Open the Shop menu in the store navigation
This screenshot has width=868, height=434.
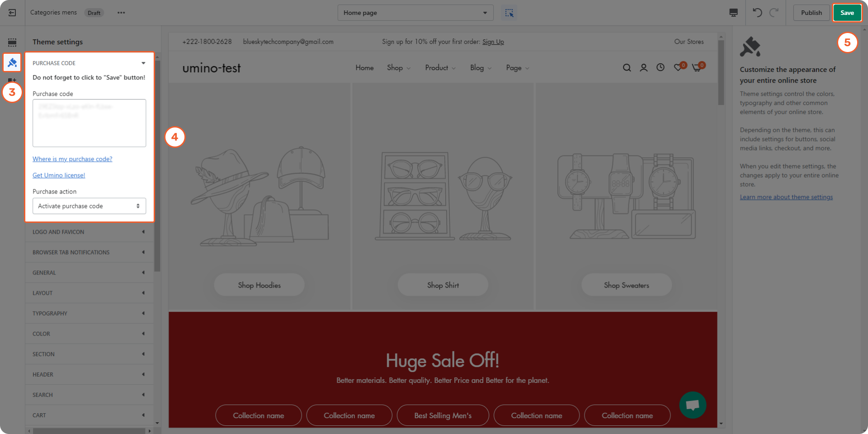coord(398,68)
